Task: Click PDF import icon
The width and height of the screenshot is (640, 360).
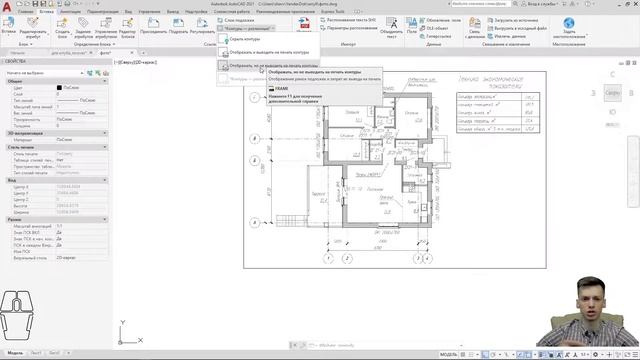Action: pos(304,23)
